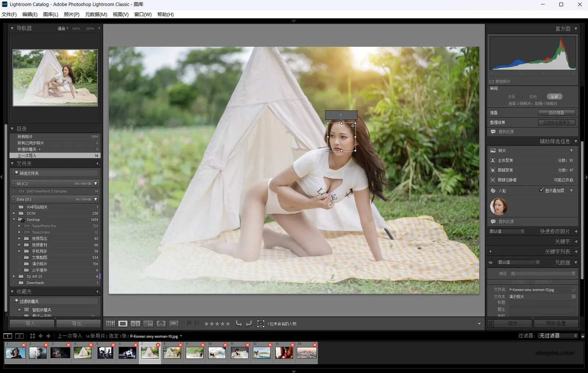Collapse the 文件夹 panel
Screen dimensions: 588x373
coord(12,164)
